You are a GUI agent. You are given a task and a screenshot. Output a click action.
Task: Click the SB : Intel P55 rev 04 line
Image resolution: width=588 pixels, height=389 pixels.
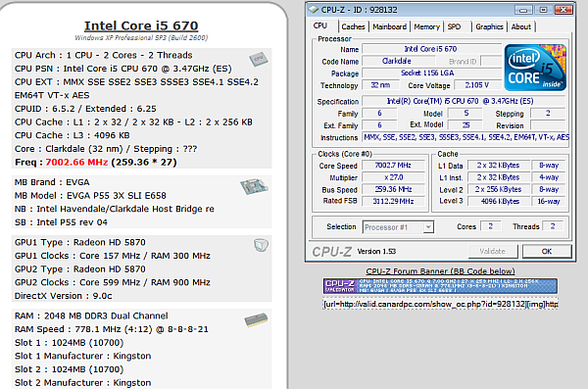(x=61, y=222)
